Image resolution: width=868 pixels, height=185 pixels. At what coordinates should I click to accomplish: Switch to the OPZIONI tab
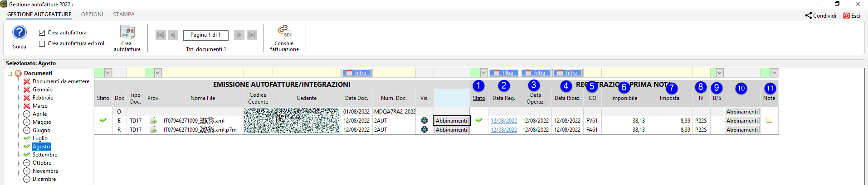(92, 14)
